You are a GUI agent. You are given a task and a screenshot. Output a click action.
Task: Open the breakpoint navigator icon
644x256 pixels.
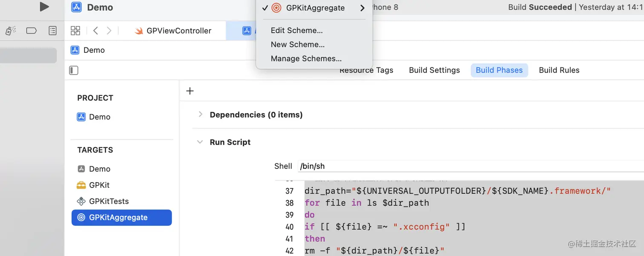[x=31, y=31]
